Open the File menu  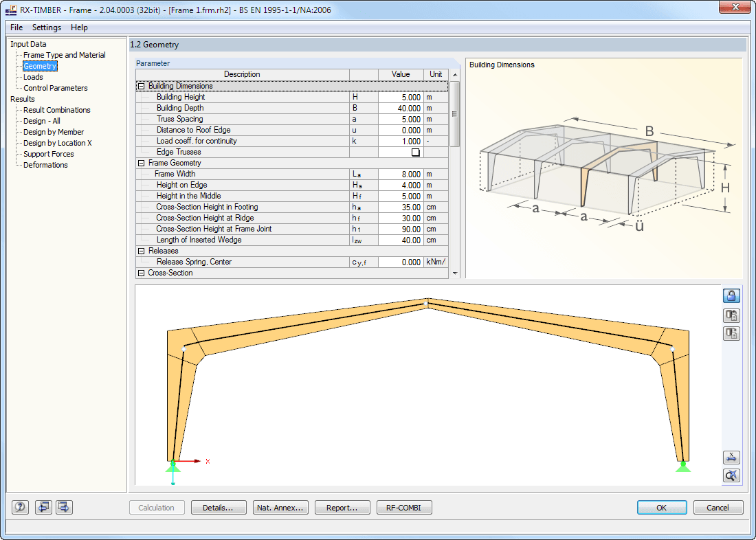[x=16, y=27]
